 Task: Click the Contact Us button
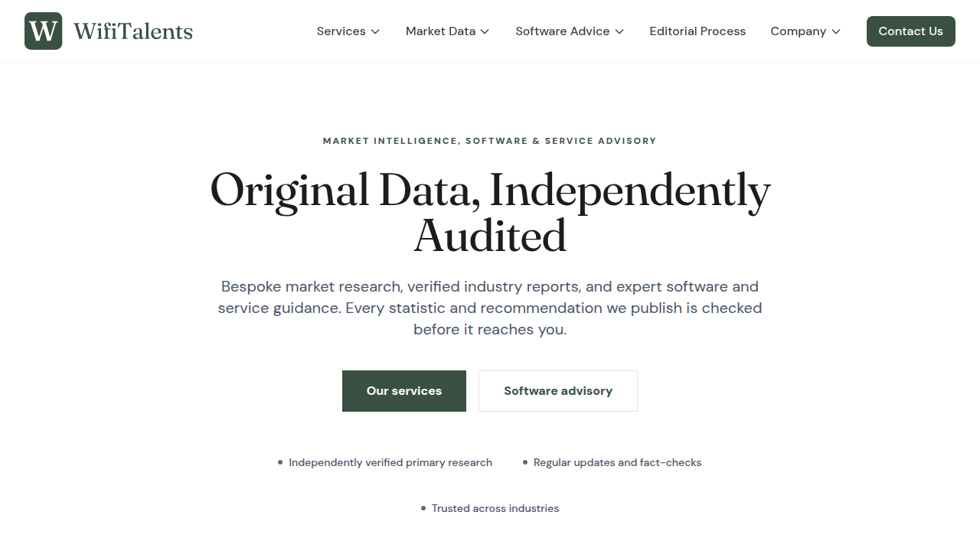tap(911, 31)
